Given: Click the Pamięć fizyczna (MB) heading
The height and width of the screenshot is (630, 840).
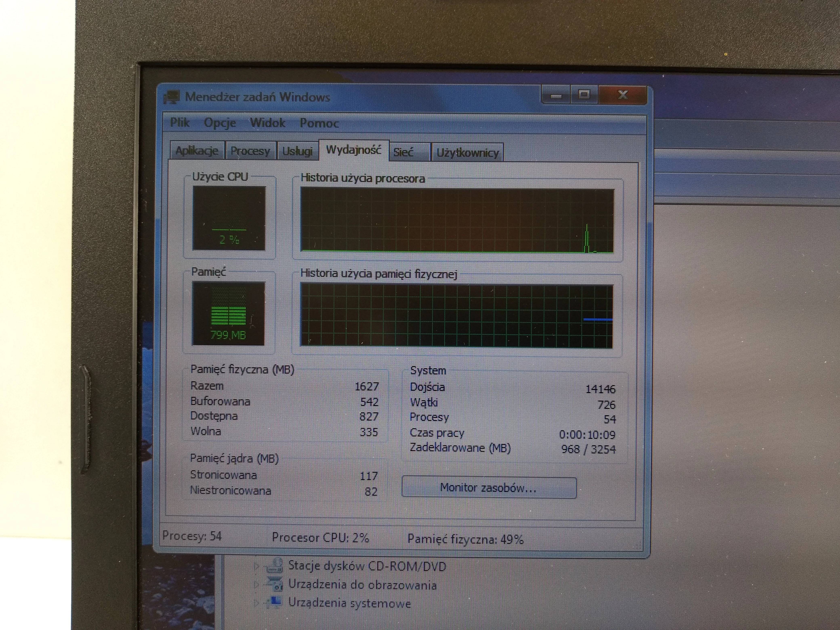Looking at the screenshot, I should coord(242,370).
